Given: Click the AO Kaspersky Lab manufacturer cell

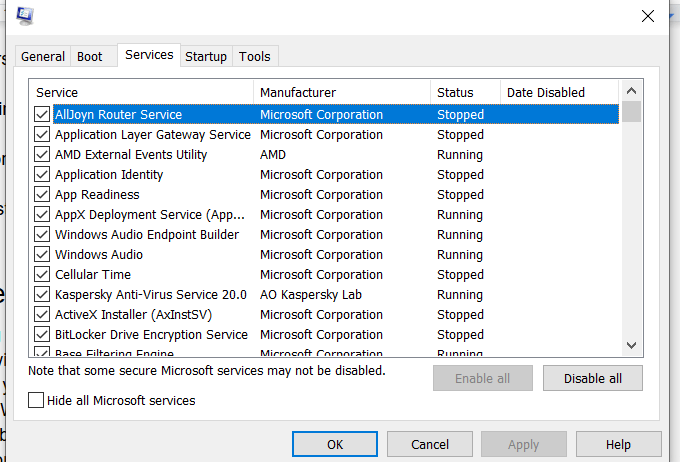Looking at the screenshot, I should coord(311,295).
